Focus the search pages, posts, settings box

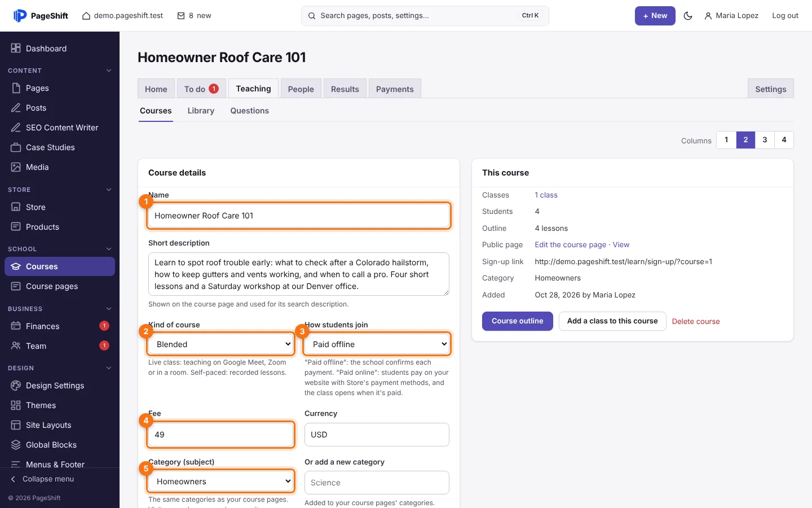(x=425, y=16)
